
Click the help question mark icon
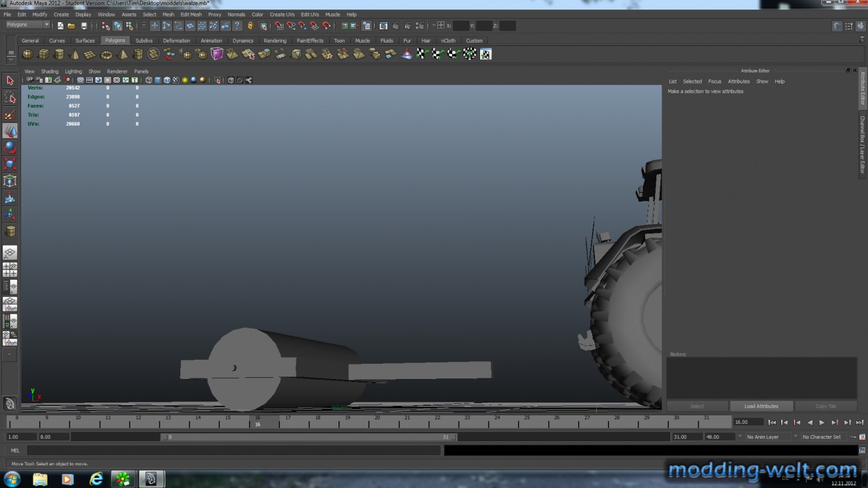tap(237, 26)
